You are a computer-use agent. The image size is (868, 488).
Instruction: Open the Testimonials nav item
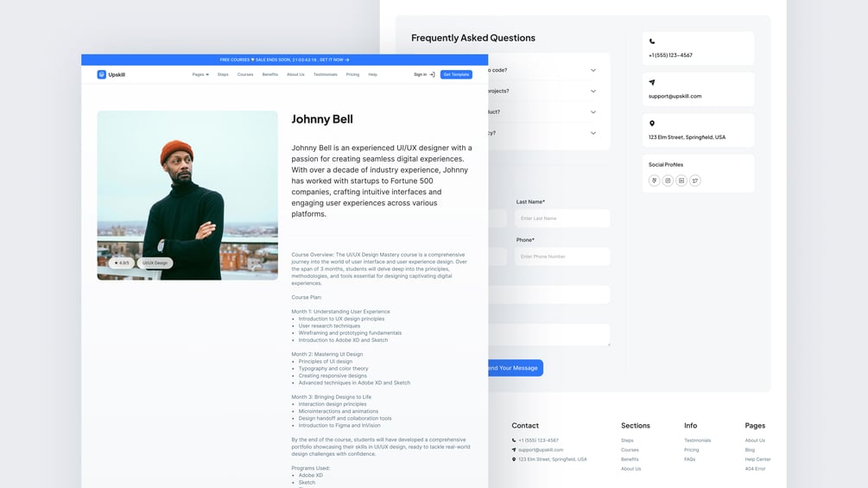(x=326, y=74)
